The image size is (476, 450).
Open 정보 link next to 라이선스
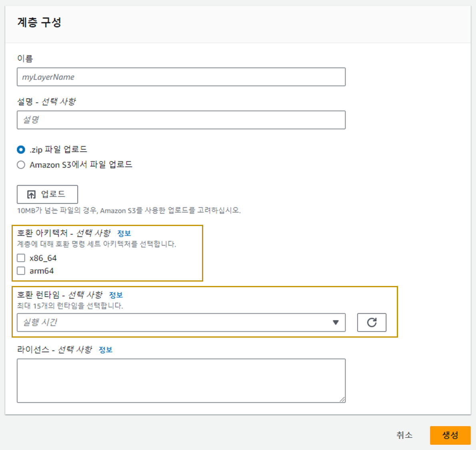pos(106,350)
